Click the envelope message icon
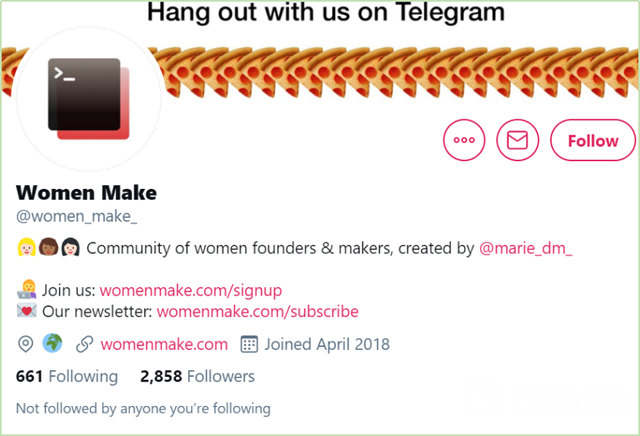 coord(517,141)
